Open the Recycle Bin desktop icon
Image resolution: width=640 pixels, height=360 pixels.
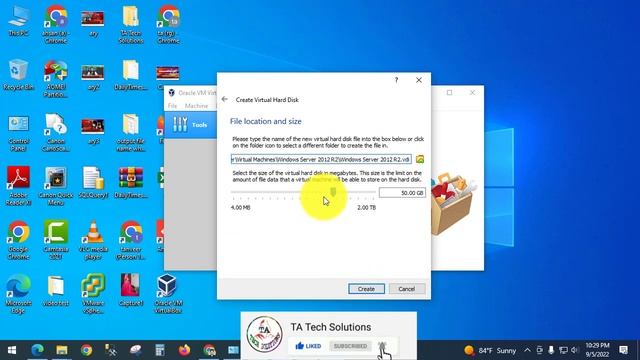point(18,76)
